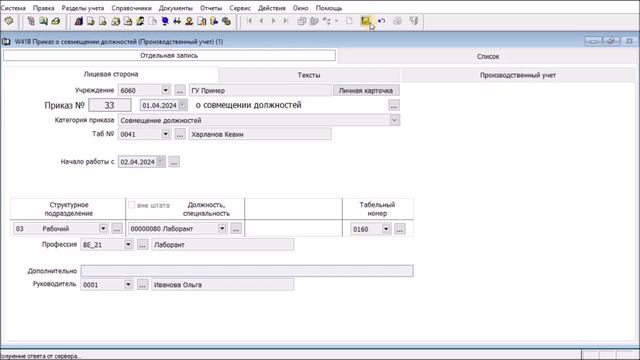Viewport: 640px width, 360px height.
Task: Open the Начало работы с date dropdown
Action: coord(161,162)
